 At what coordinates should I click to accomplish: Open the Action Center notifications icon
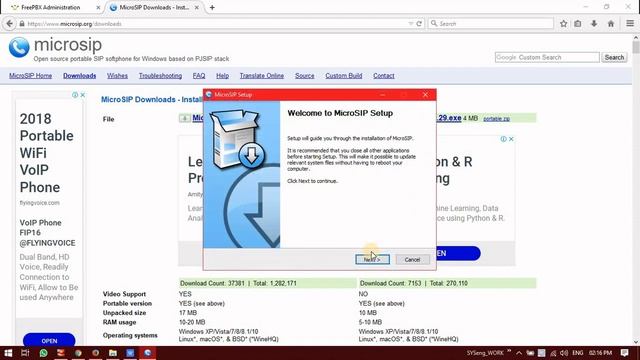pos(624,353)
